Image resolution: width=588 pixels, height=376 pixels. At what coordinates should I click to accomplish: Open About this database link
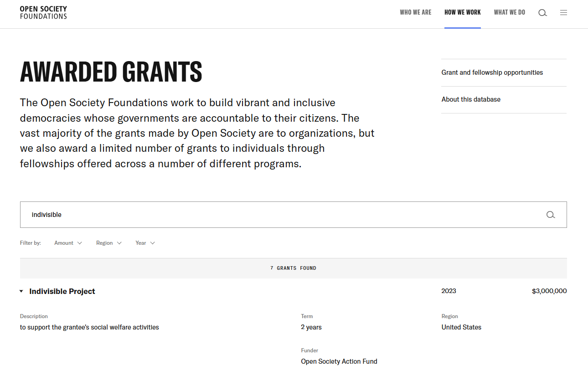(x=471, y=99)
